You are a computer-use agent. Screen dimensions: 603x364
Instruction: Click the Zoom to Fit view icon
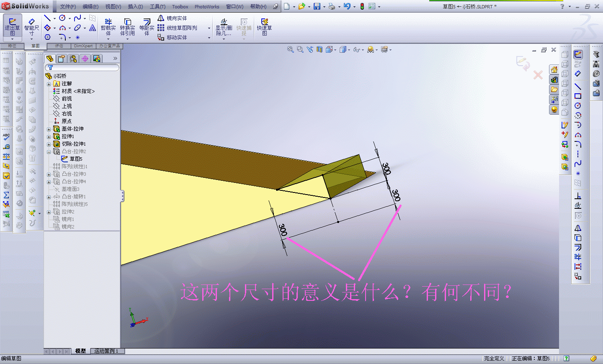click(290, 49)
